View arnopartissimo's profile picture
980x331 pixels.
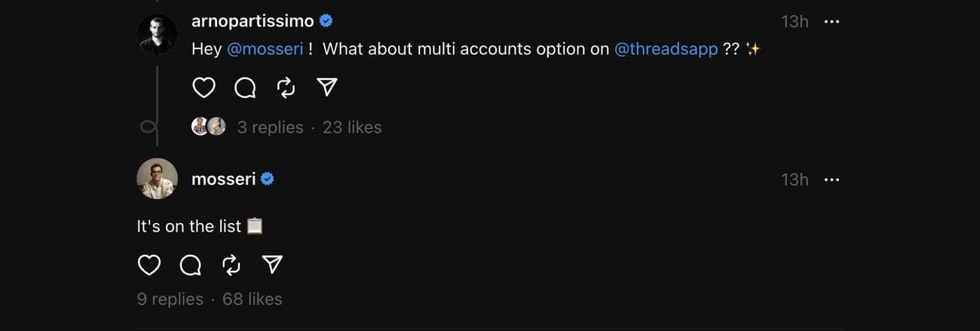157,34
